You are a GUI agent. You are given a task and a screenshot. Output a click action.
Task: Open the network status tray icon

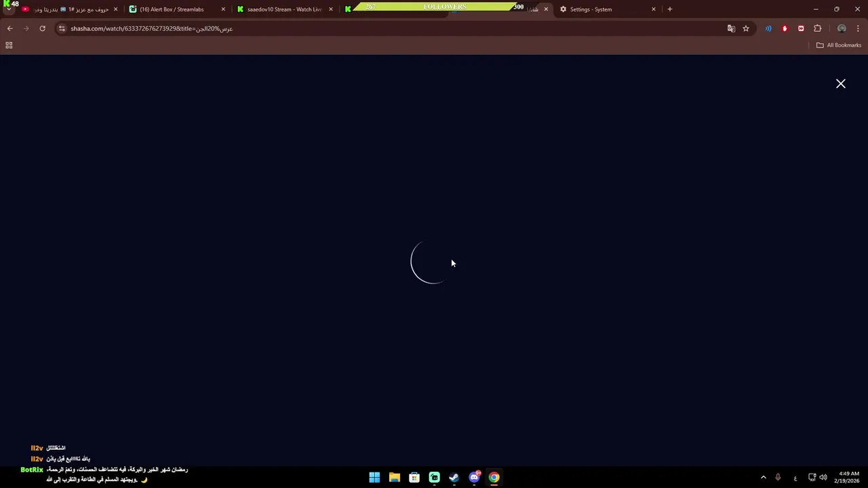[x=812, y=477]
